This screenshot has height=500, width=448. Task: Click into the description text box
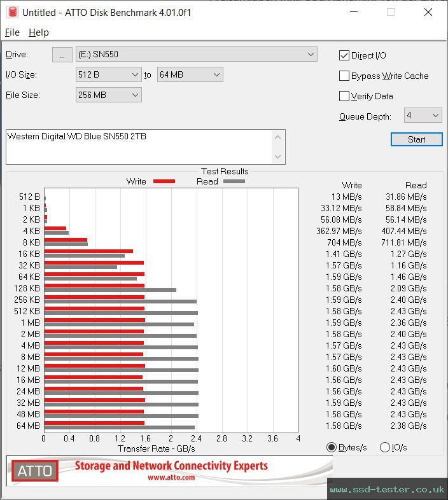(x=139, y=147)
